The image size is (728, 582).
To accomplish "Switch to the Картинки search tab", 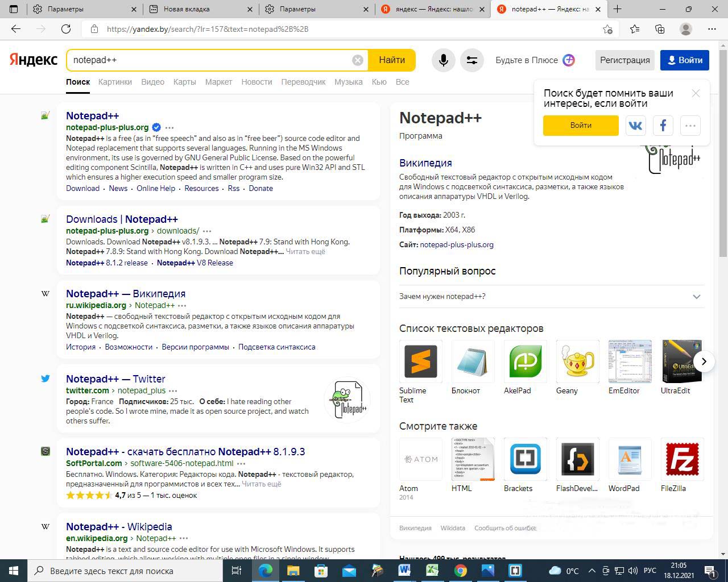I will tap(115, 82).
